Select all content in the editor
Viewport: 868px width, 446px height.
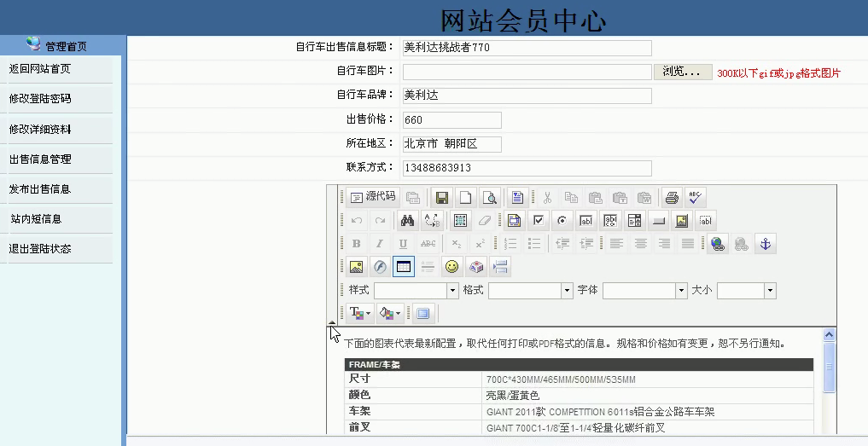460,221
